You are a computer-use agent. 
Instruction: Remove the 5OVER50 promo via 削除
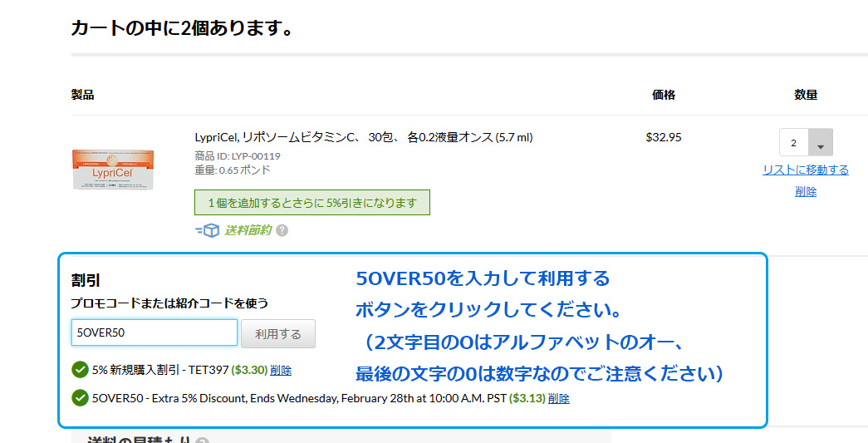point(559,398)
